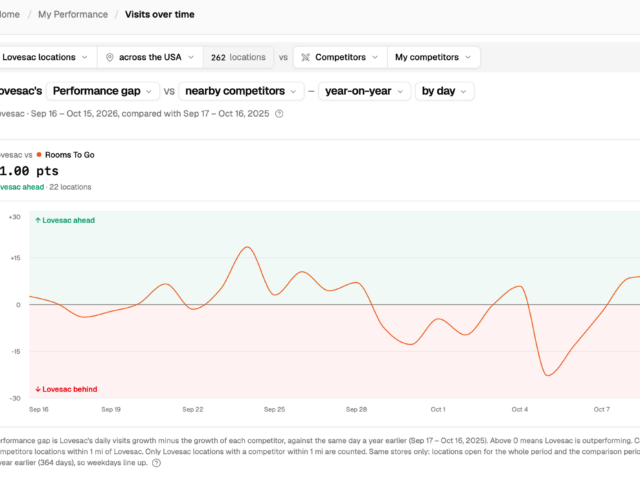The height and width of the screenshot is (478, 640).
Task: Click Sep 19 axis label
Action: pyautogui.click(x=111, y=409)
